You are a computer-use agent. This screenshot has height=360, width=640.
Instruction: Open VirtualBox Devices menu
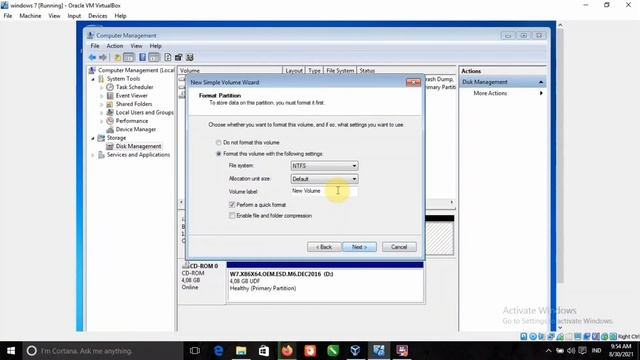98,16
